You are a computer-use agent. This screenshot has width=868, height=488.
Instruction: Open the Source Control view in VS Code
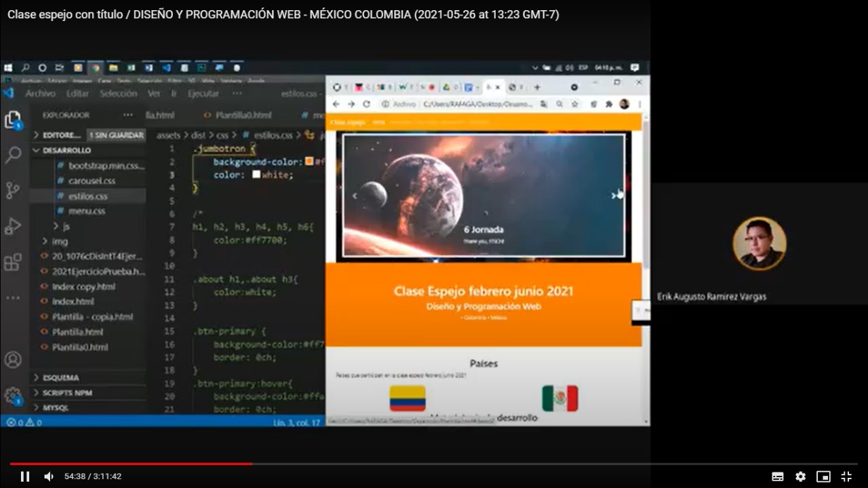coord(13,191)
